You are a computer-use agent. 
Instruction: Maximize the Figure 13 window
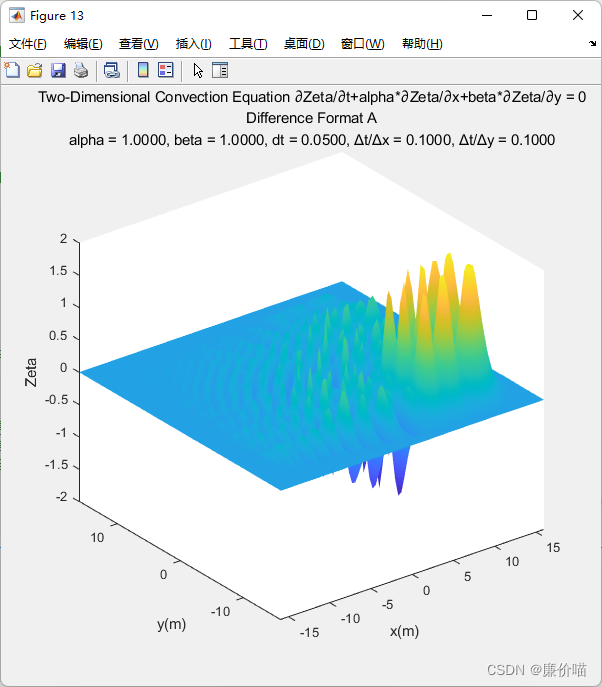[x=532, y=15]
